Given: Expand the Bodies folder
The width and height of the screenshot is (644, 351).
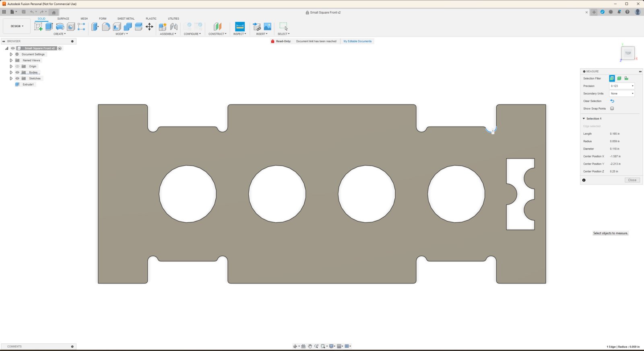Looking at the screenshot, I should point(11,72).
